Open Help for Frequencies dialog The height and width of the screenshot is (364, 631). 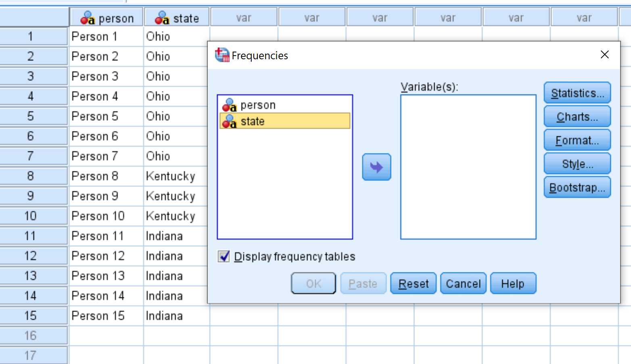pos(513,283)
